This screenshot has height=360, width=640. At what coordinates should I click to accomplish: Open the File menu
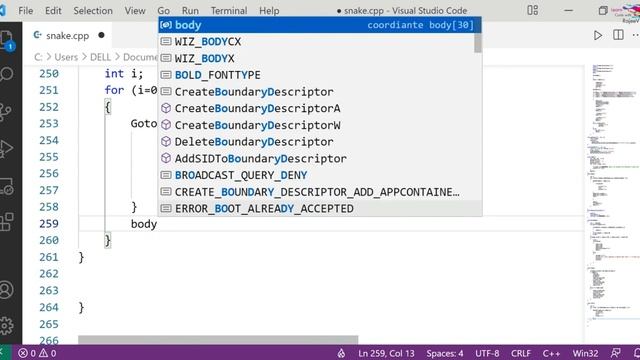pos(26,11)
